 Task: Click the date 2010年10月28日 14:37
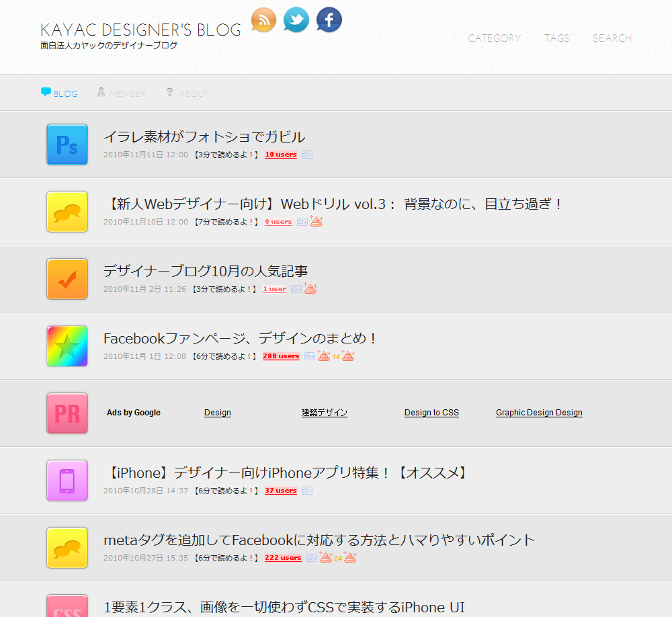click(x=146, y=491)
